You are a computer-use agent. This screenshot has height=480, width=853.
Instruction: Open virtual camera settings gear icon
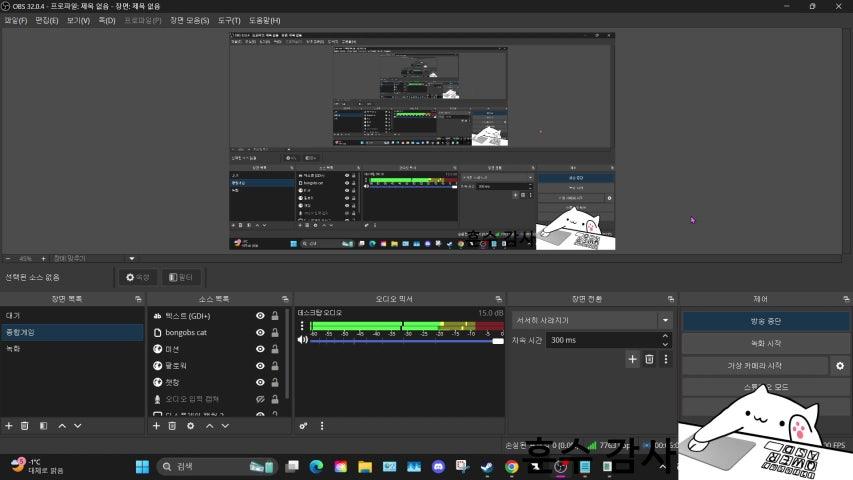[x=839, y=366]
